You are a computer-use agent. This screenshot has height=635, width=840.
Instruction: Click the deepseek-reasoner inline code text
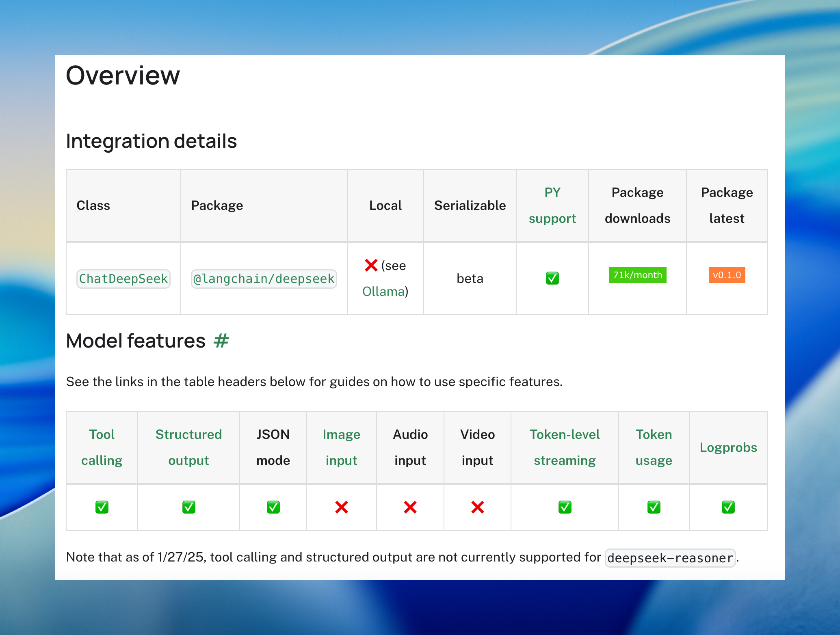(x=670, y=558)
